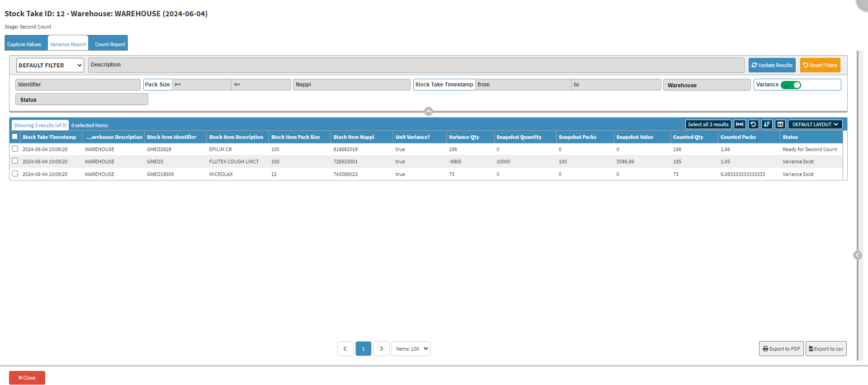
Task: Expand the side panel arrow on right edge
Action: pos(857,255)
